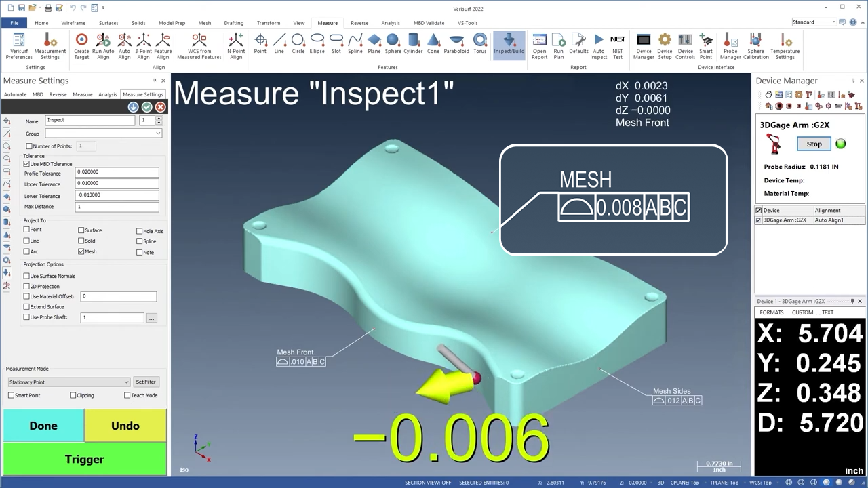Toggle Use Surface Normals
868x488 pixels.
(26, 276)
